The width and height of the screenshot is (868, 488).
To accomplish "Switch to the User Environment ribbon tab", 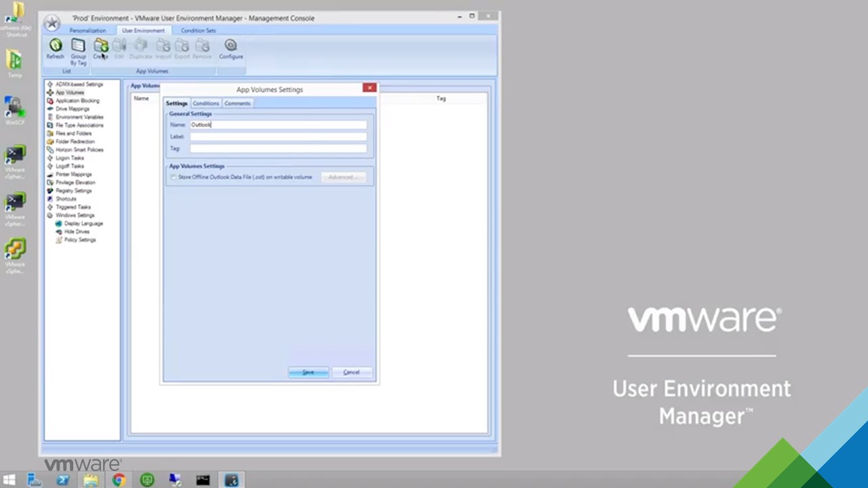I will 143,30.
